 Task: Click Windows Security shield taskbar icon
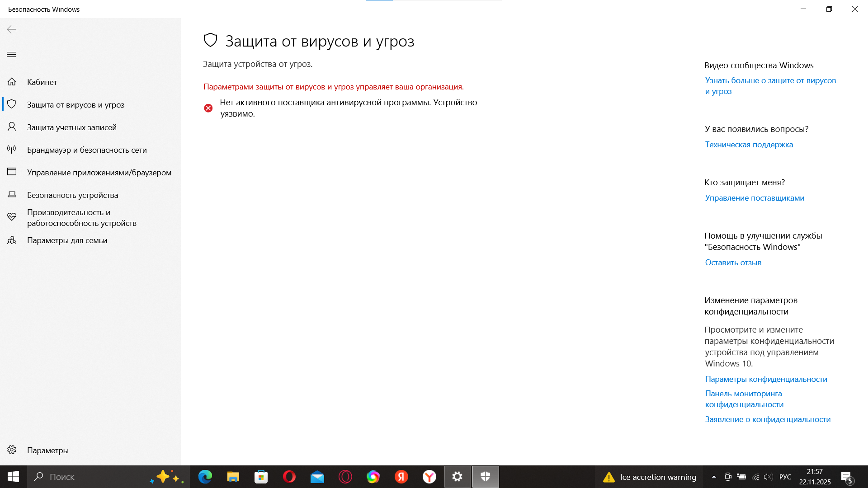tap(486, 477)
